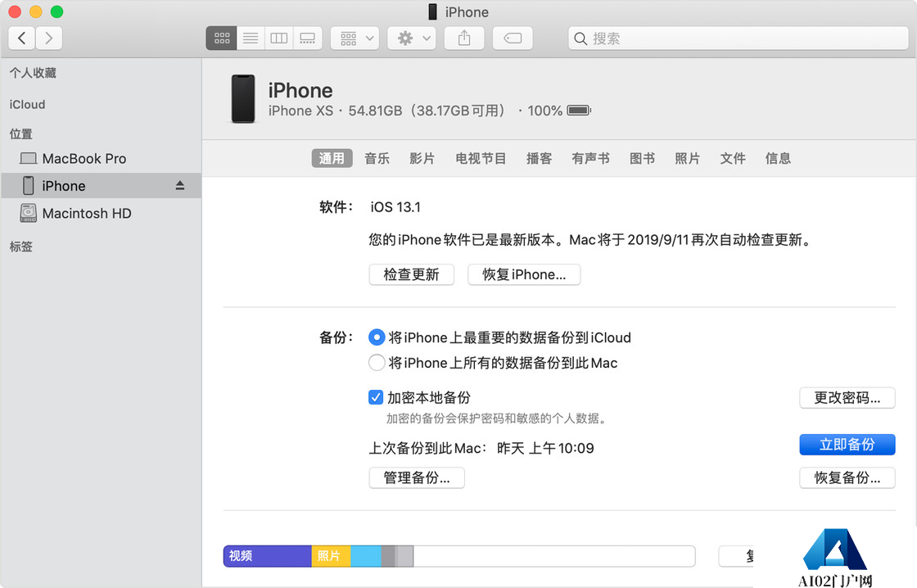This screenshot has width=917, height=588.
Task: Click the 检查更新 button
Action: (412, 274)
